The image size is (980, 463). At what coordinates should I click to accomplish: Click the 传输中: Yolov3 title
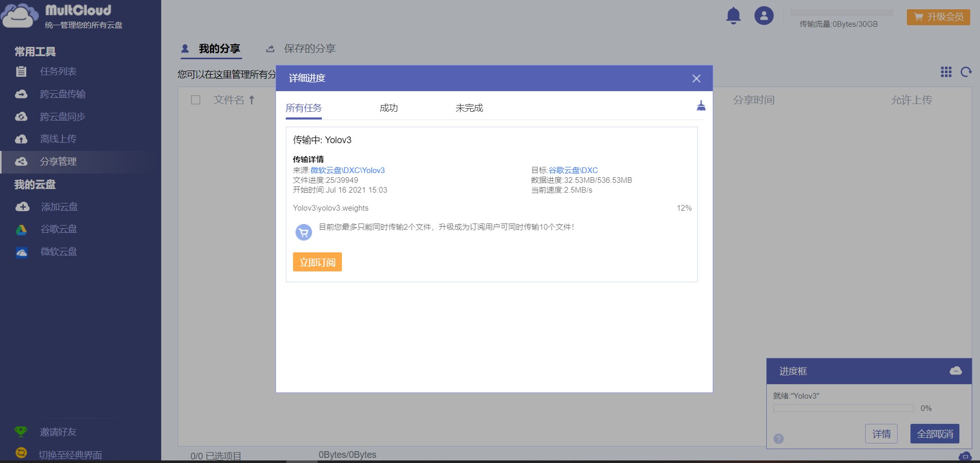pos(322,140)
